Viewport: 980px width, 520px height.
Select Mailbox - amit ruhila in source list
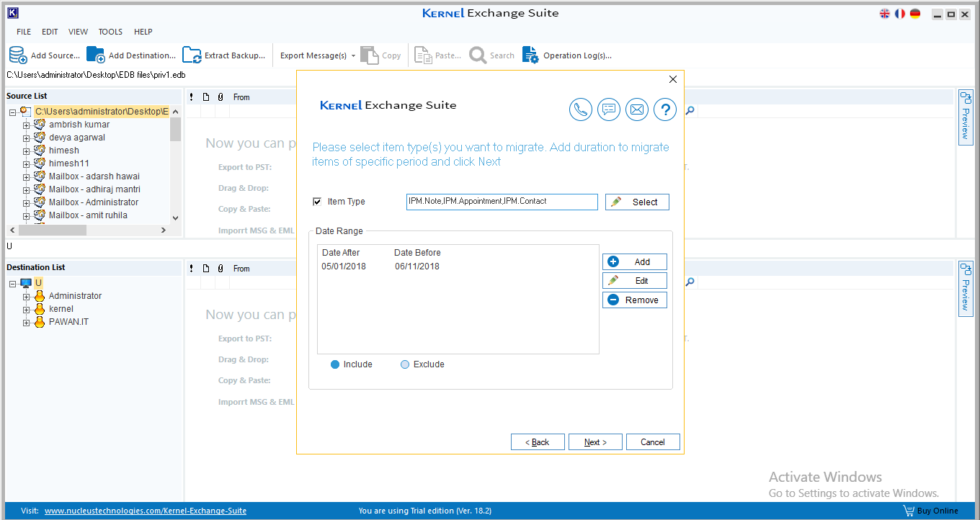(88, 215)
